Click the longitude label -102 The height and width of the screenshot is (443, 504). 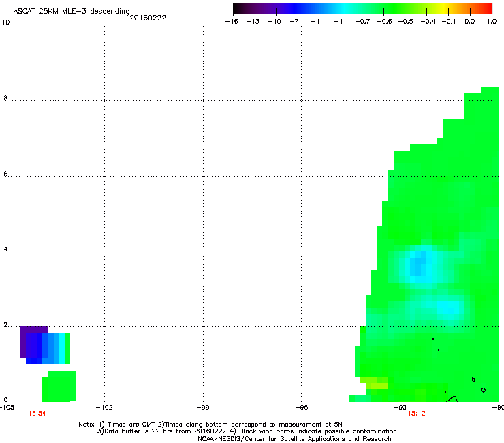point(104,408)
